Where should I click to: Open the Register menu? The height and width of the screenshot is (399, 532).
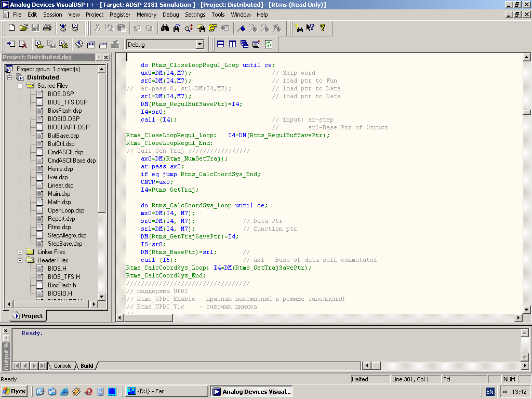(x=120, y=15)
